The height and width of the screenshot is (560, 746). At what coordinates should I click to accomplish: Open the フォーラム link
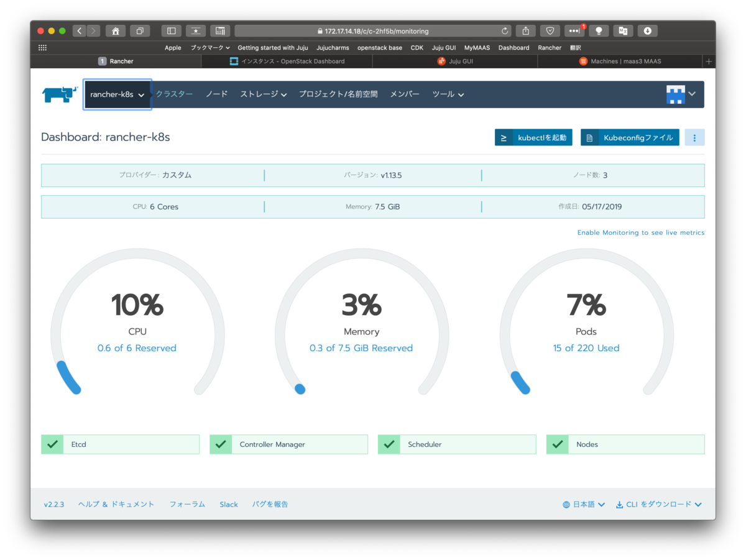tap(187, 505)
